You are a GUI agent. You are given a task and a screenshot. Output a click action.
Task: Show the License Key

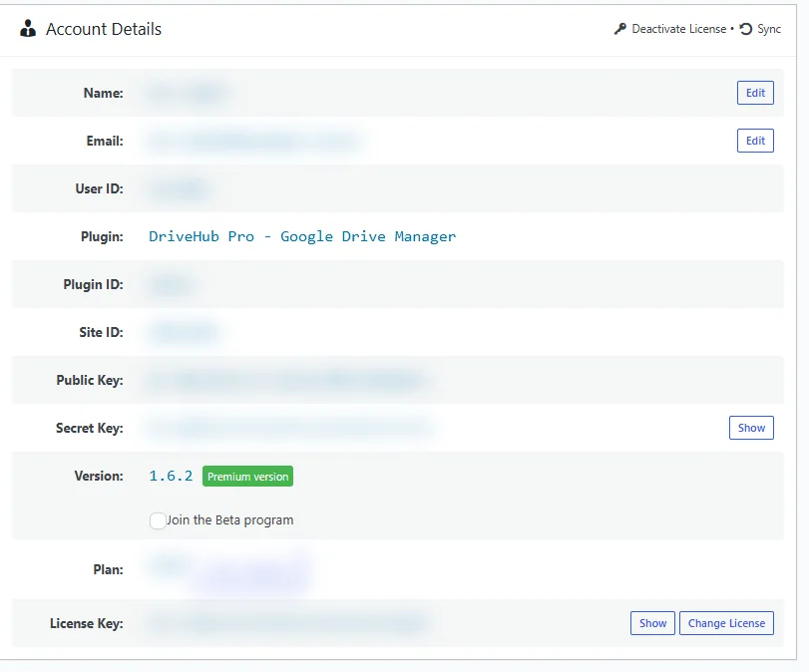pos(652,623)
